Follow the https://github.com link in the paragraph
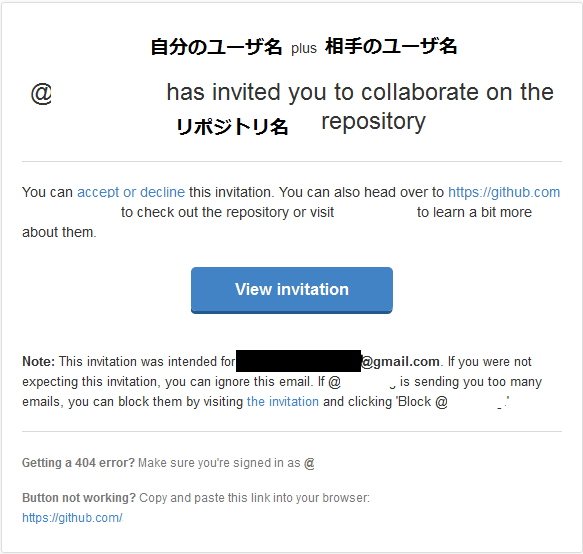 coord(504,192)
